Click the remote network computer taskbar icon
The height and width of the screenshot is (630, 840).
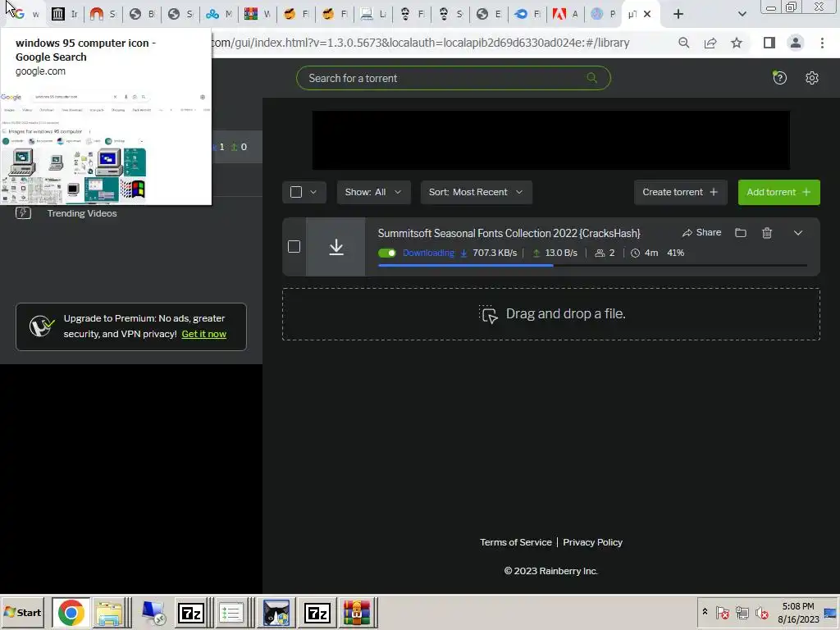[153, 613]
